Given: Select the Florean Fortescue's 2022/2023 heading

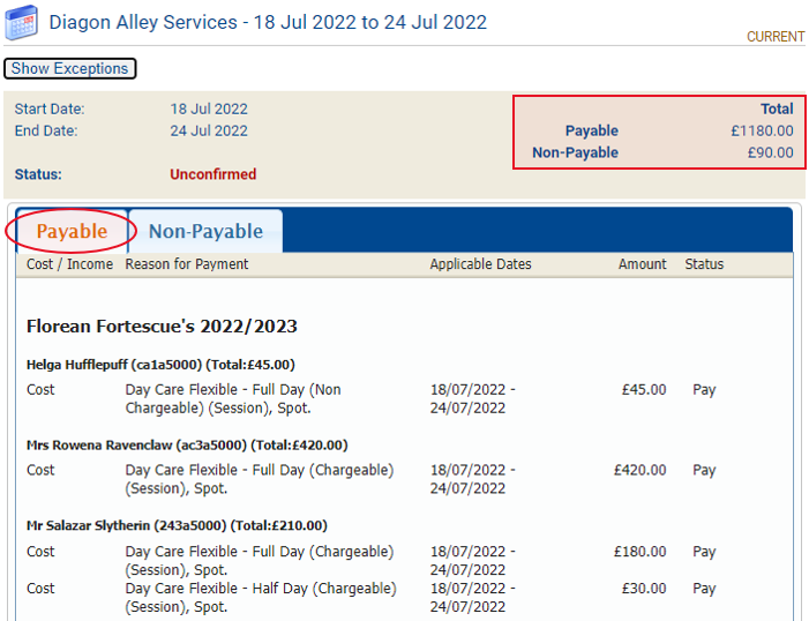Looking at the screenshot, I should tap(162, 326).
